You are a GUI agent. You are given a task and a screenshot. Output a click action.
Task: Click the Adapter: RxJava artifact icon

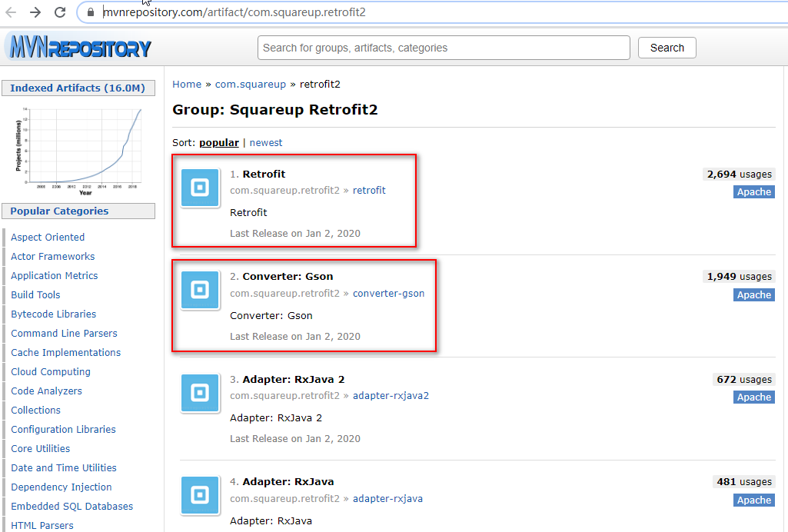200,495
